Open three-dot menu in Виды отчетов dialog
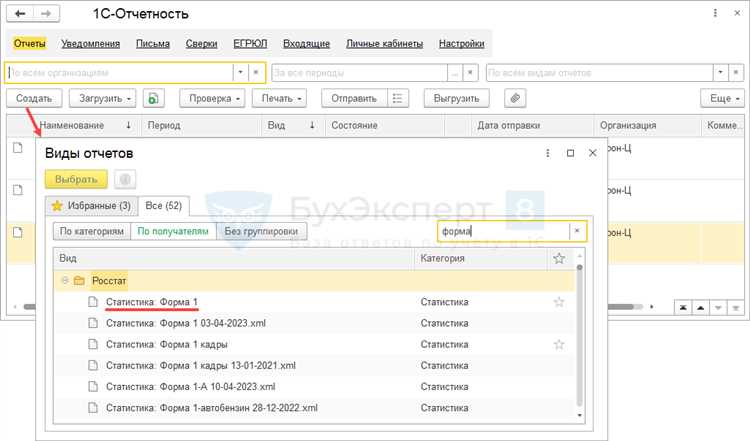The height and width of the screenshot is (441, 750). [x=548, y=153]
